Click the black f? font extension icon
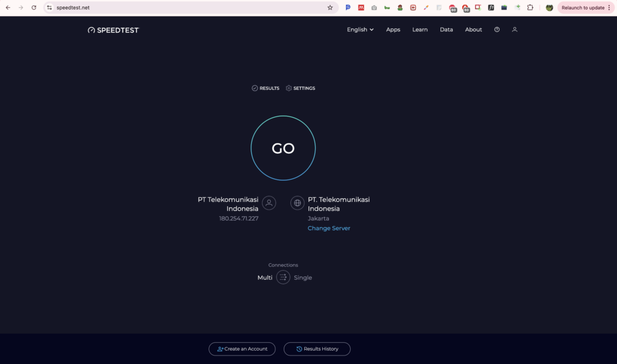Viewport: 617px width, 364px height. click(x=491, y=7)
